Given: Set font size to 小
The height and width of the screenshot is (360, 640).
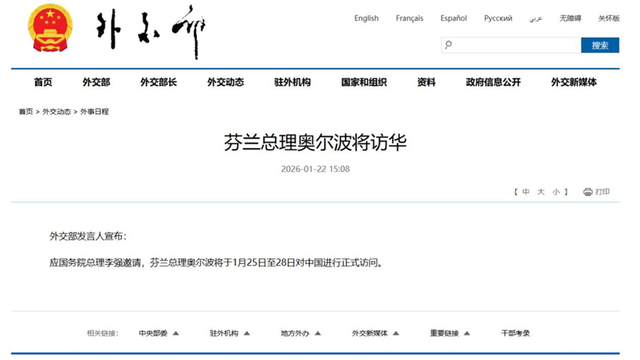Looking at the screenshot, I should (556, 192).
